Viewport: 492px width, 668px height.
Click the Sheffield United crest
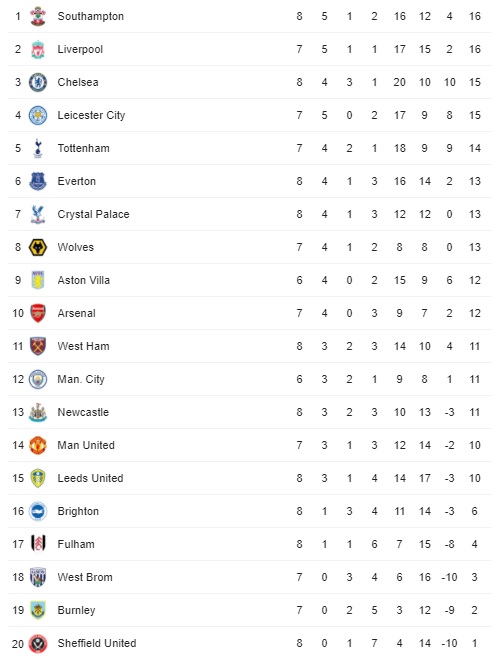[37, 643]
